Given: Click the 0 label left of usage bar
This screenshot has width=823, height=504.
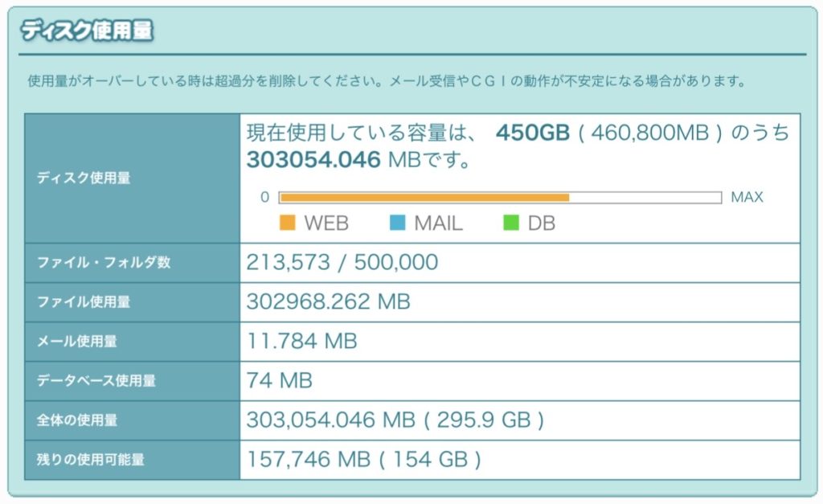Looking at the screenshot, I should 264,197.
